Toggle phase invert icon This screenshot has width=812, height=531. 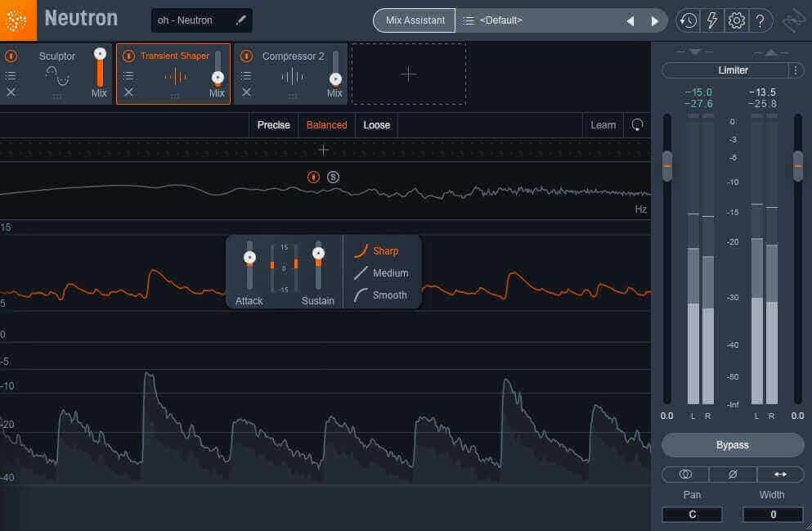733,474
